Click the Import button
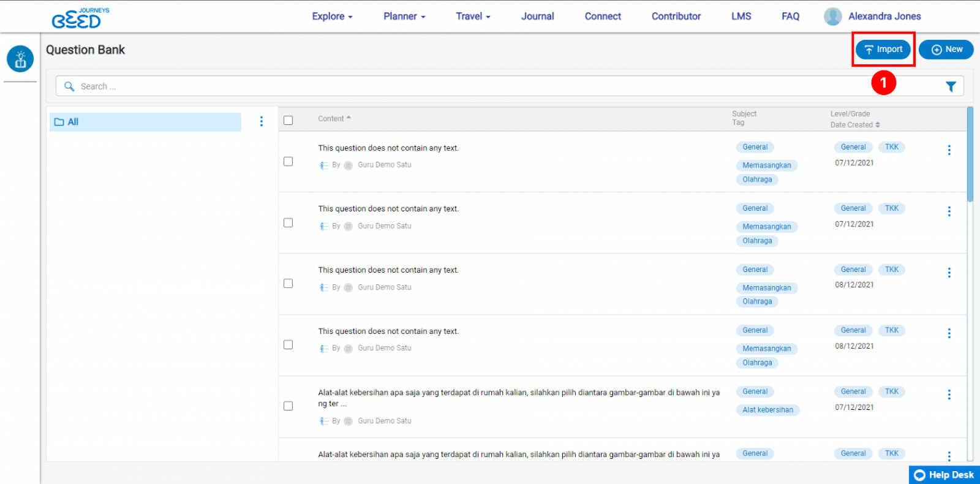This screenshot has width=980, height=484. coord(883,50)
